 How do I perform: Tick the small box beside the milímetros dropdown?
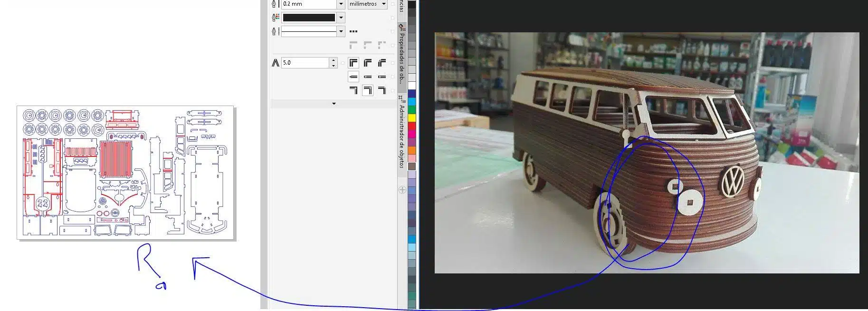click(392, 4)
